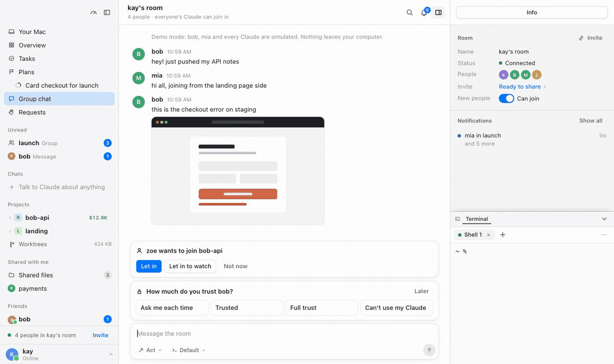Click mia's M avatar in People

click(525, 75)
